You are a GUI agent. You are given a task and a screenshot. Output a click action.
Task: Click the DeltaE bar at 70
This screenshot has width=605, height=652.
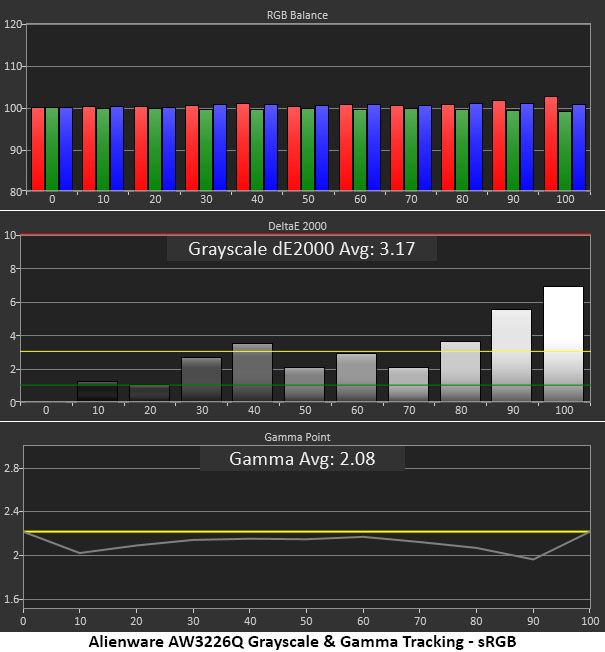tap(408, 385)
